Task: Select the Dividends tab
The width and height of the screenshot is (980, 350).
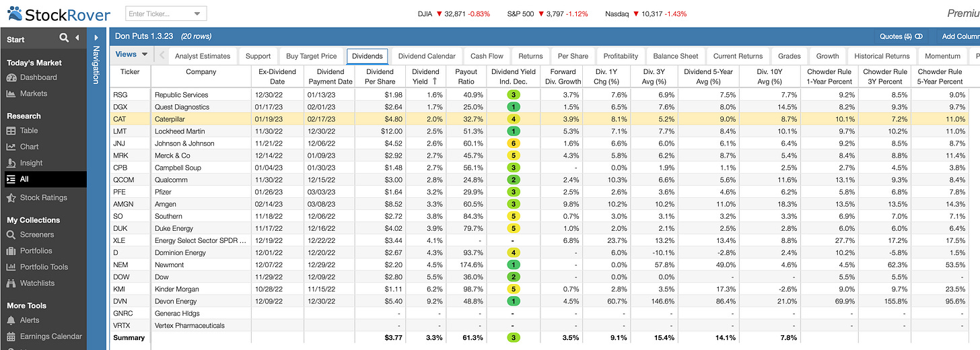Action: pyautogui.click(x=367, y=57)
